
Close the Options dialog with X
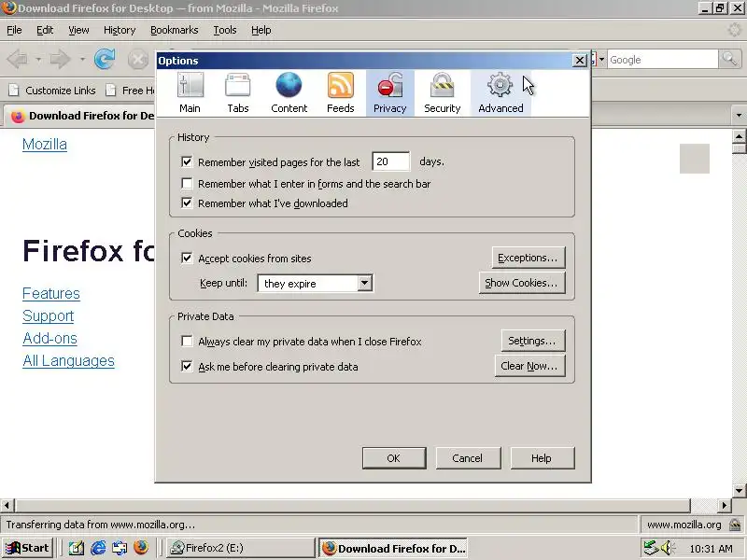point(579,61)
